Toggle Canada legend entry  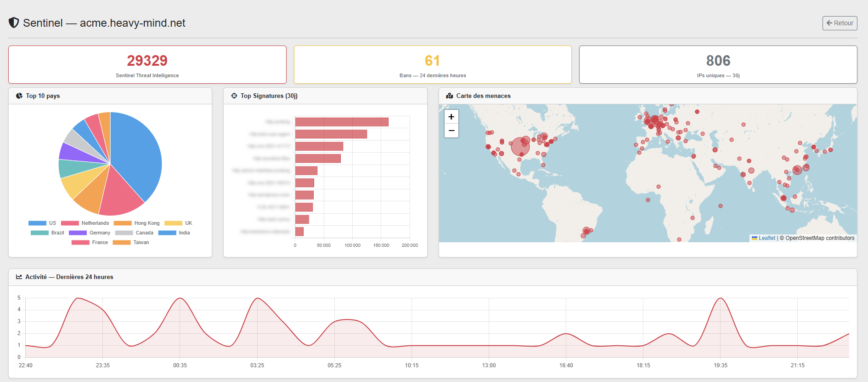click(134, 233)
